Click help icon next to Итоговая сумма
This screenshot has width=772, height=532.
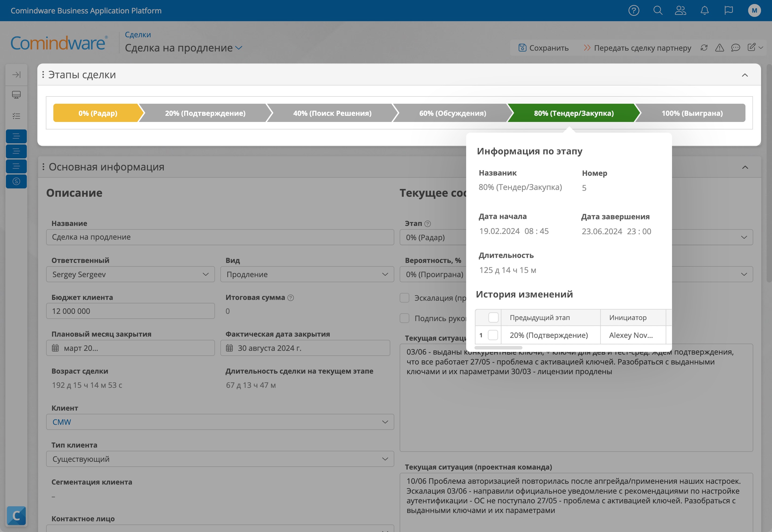[291, 298]
